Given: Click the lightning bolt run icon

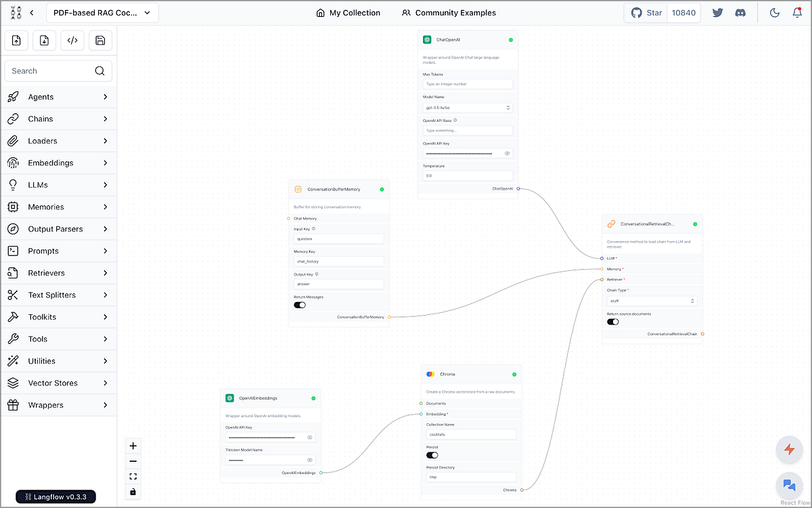Looking at the screenshot, I should [x=789, y=450].
